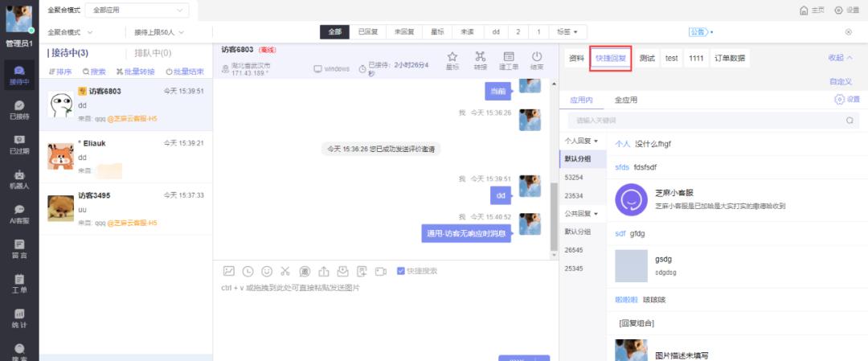Image resolution: width=868 pixels, height=361 pixels.
Task: Select the 53254 reply group
Action: coord(574,178)
